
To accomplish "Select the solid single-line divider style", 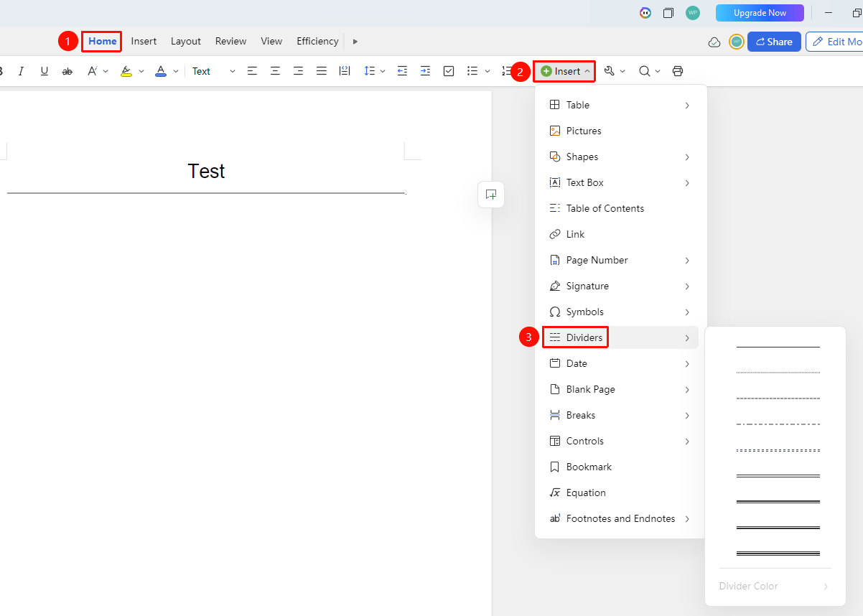I will tap(778, 347).
